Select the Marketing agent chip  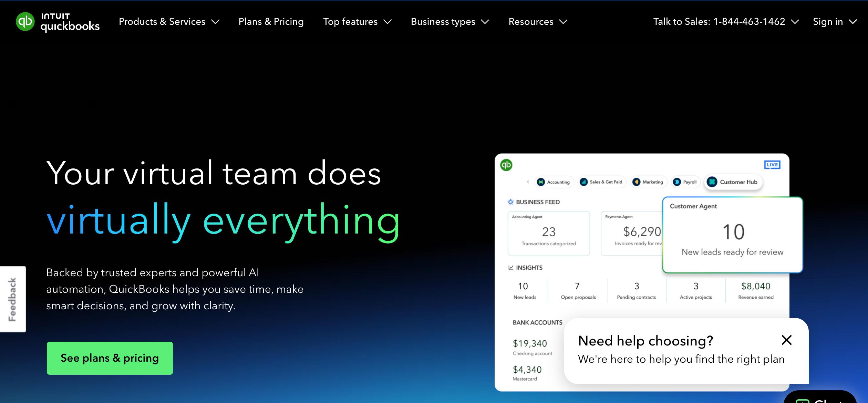click(649, 182)
